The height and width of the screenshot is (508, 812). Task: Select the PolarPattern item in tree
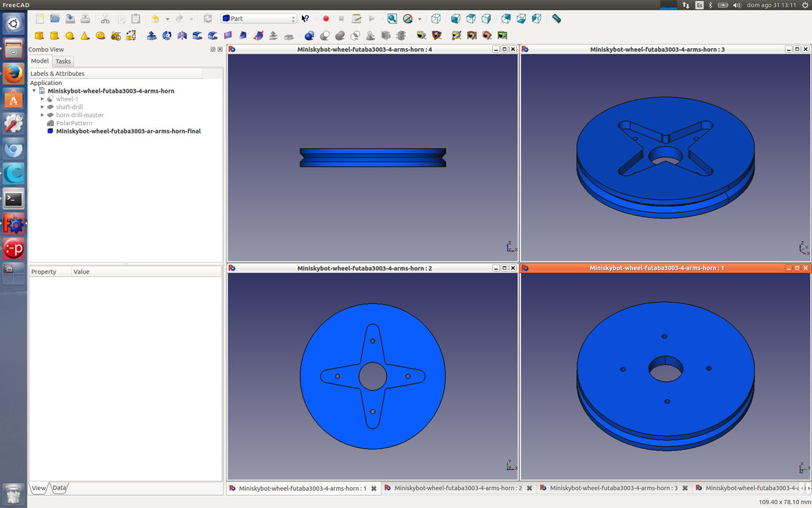pos(74,123)
